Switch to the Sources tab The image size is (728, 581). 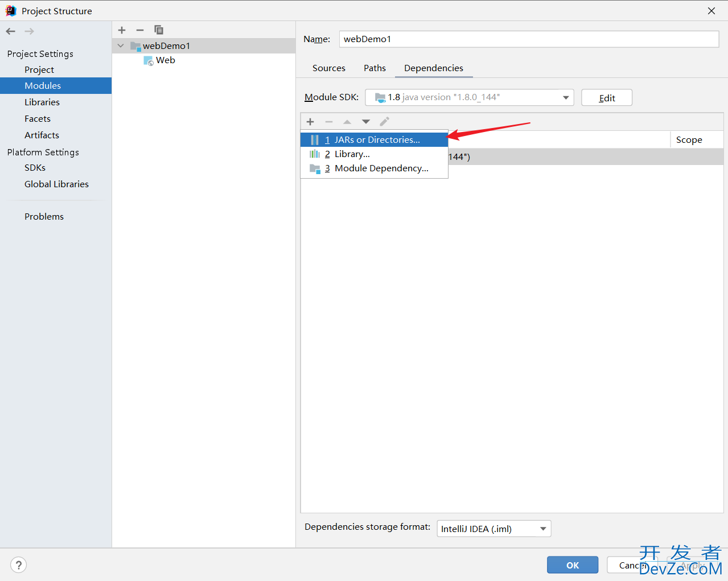click(x=329, y=68)
